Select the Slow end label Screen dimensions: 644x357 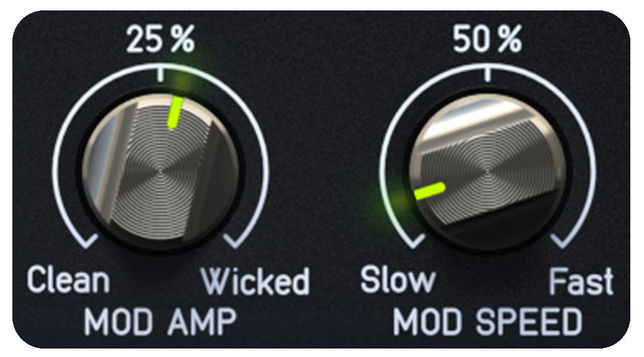[x=398, y=280]
